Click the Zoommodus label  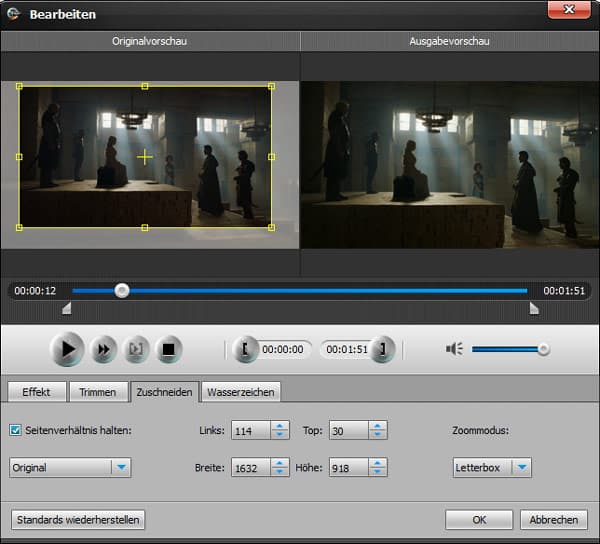pyautogui.click(x=481, y=430)
